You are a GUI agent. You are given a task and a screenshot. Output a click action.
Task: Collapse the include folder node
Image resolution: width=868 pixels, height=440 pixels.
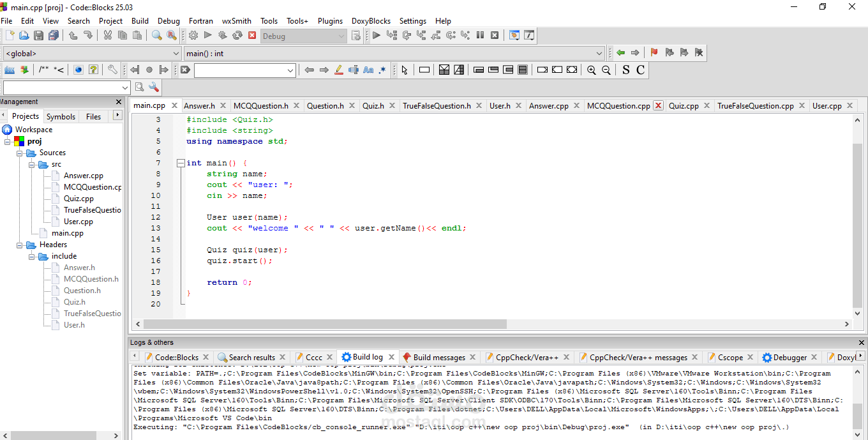pos(31,257)
